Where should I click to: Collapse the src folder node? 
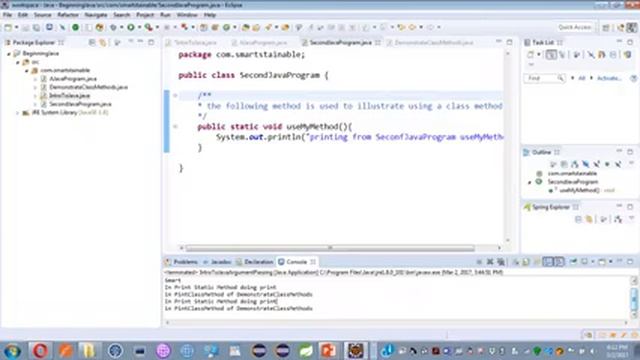click(x=18, y=62)
